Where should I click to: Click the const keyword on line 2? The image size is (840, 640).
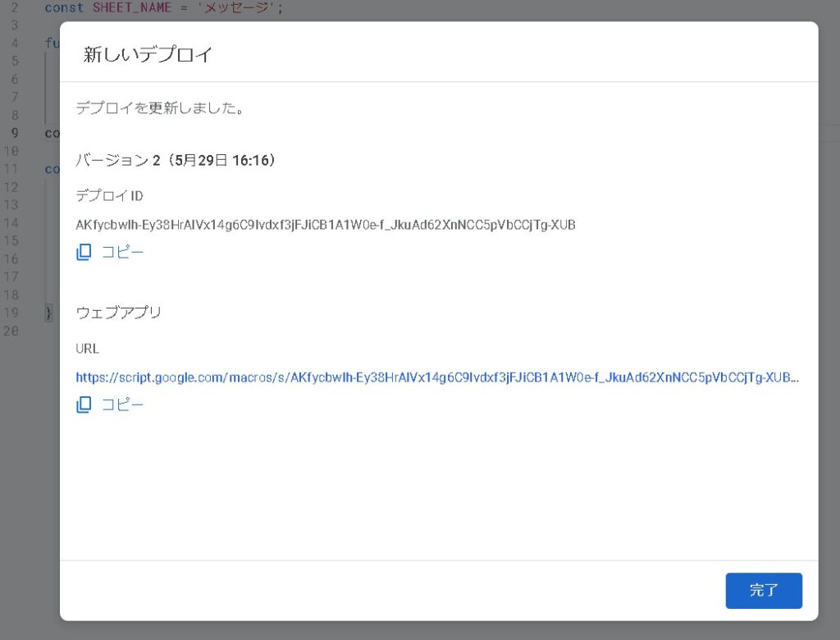pos(63,8)
